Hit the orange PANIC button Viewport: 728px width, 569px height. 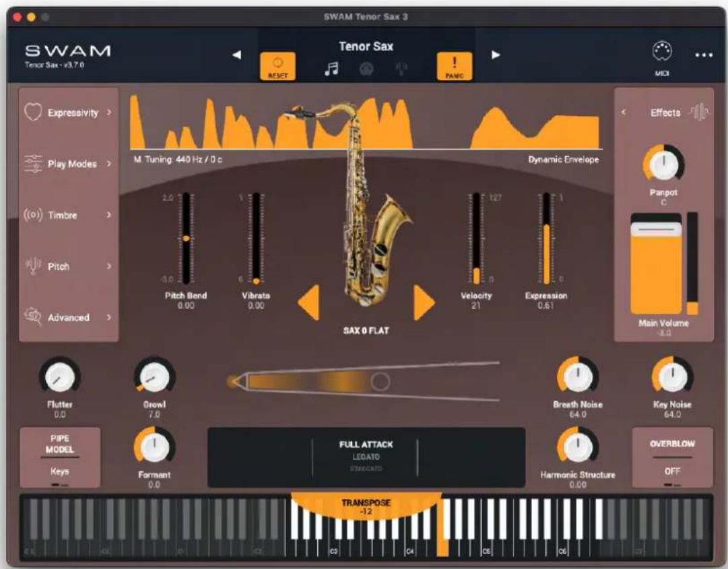tap(454, 66)
